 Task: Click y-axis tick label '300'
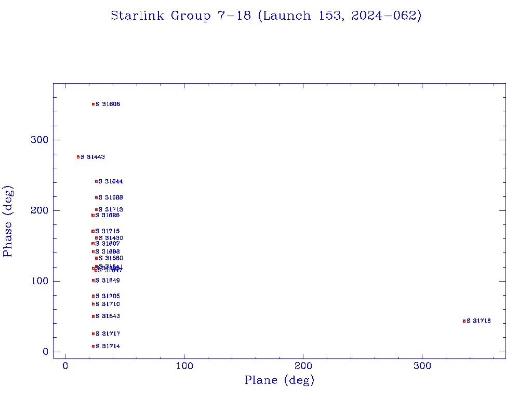tap(39, 140)
